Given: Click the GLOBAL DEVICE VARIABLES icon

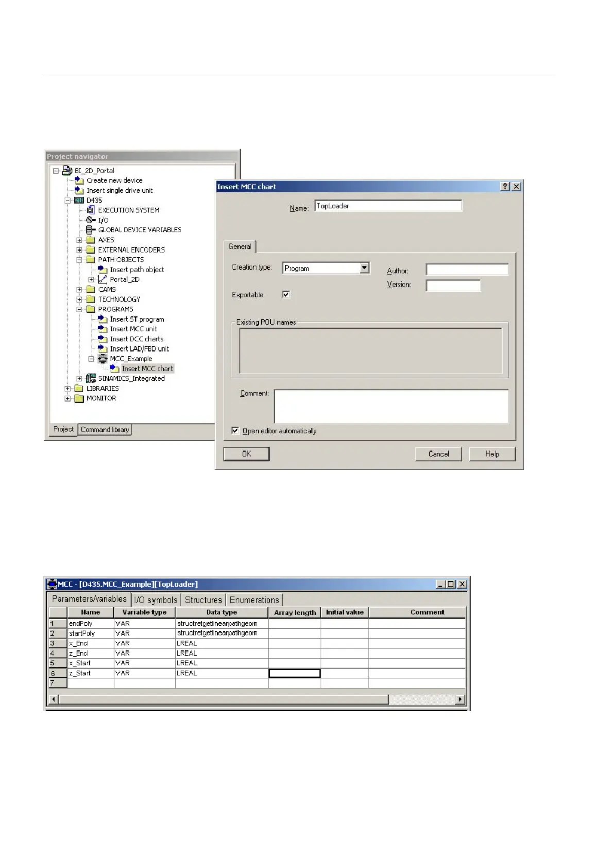Looking at the screenshot, I should (x=91, y=230).
